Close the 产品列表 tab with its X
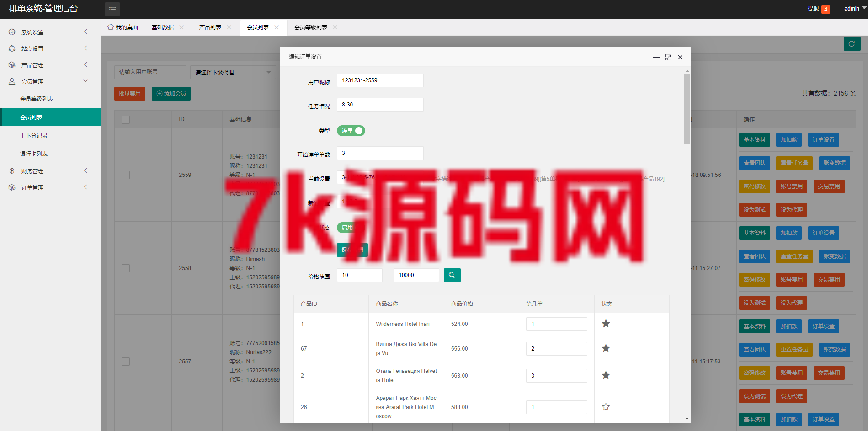The image size is (868, 431). point(229,27)
